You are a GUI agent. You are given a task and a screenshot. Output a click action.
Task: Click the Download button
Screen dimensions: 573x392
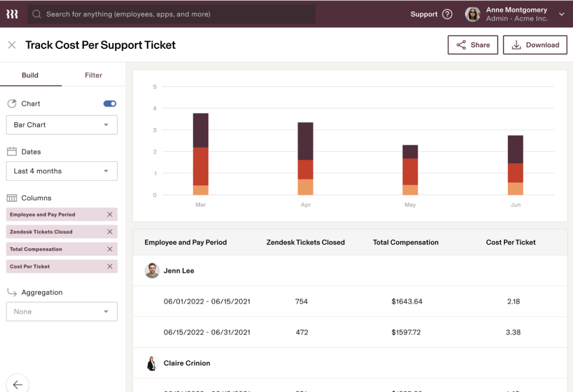click(x=535, y=45)
